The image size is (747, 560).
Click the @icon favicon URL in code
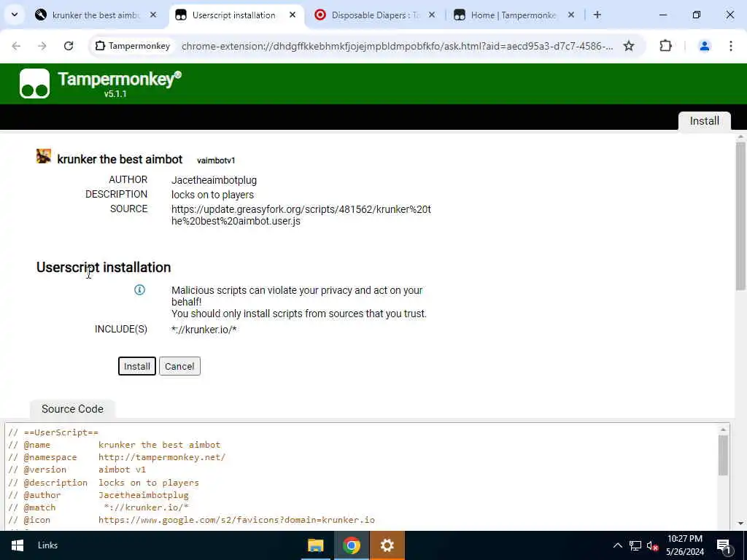(x=236, y=520)
